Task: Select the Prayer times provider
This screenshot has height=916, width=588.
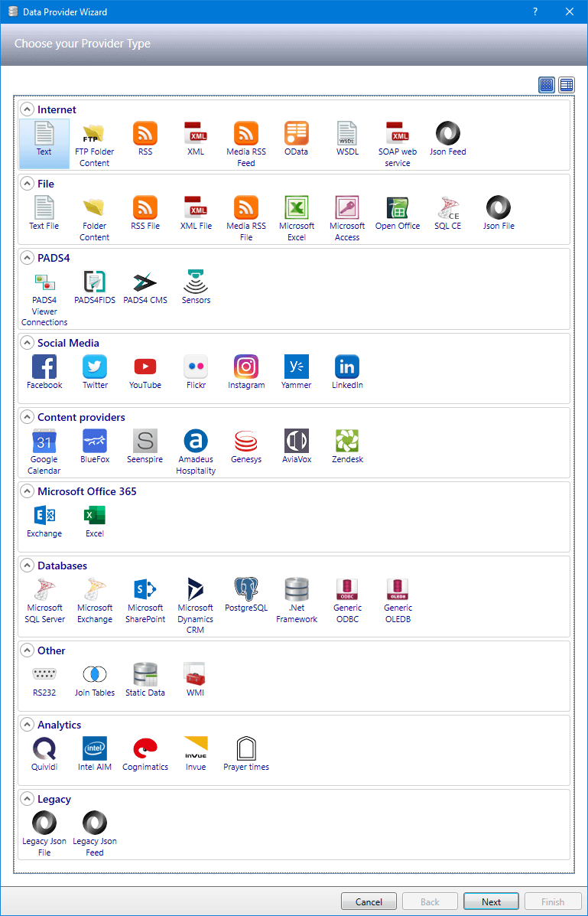Action: coord(245,755)
